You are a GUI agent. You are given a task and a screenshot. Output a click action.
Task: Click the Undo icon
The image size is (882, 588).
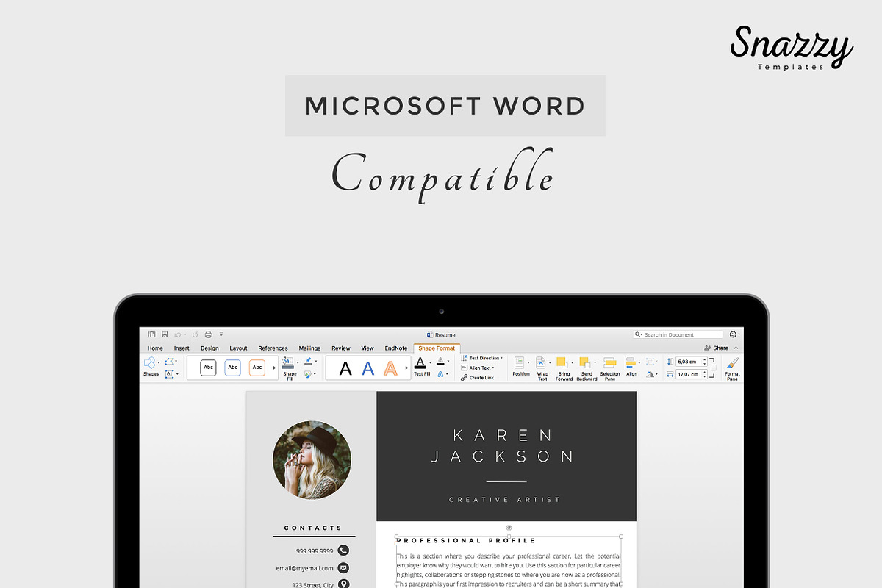coord(177,334)
